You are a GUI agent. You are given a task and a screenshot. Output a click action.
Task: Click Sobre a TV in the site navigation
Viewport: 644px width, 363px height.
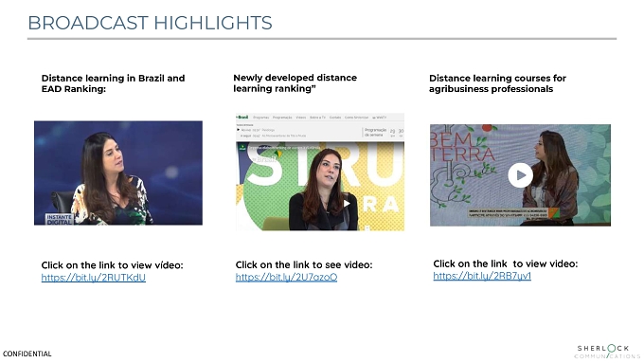(317, 118)
